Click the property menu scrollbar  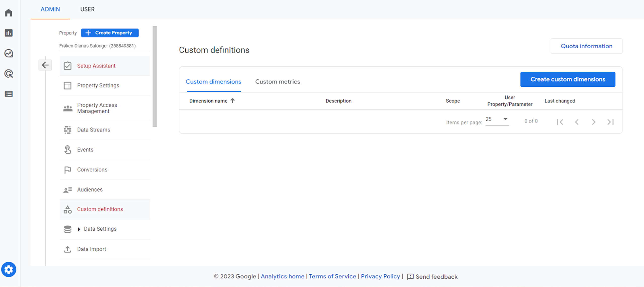pyautogui.click(x=154, y=76)
